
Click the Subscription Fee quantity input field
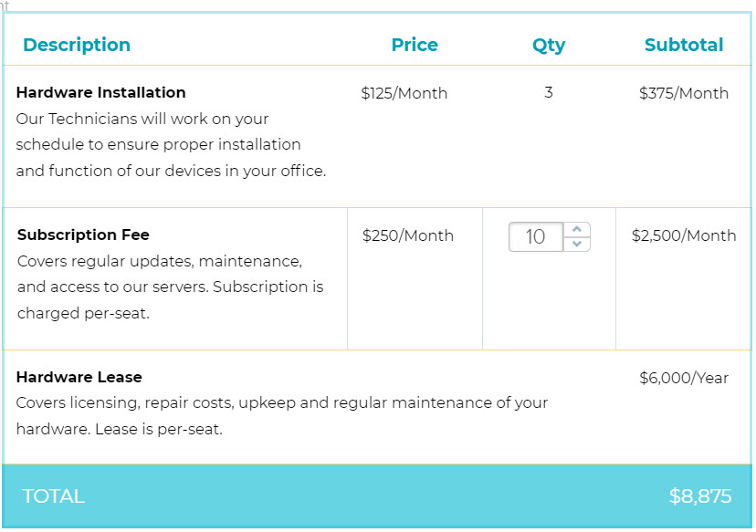536,236
